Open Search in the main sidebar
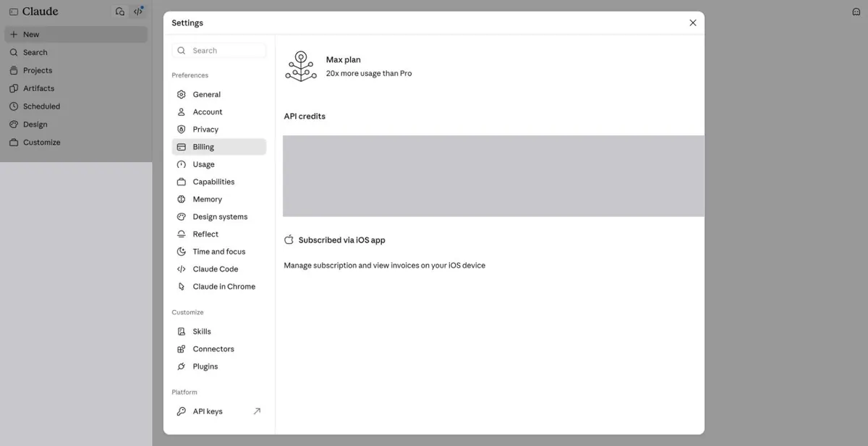Image resolution: width=868 pixels, height=446 pixels. [76, 52]
